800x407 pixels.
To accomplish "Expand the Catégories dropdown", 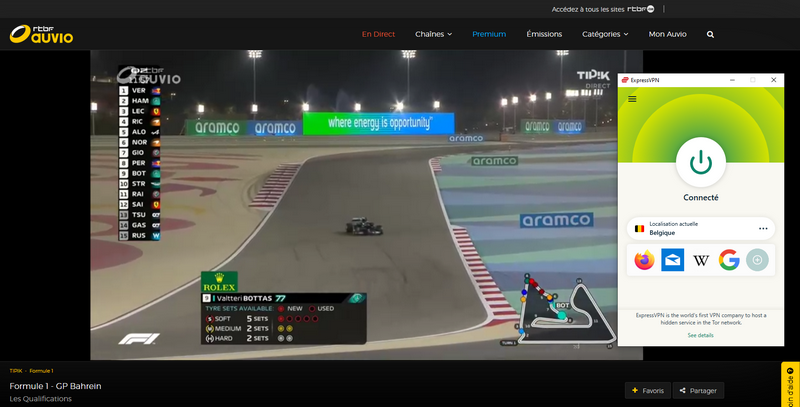I will 605,34.
